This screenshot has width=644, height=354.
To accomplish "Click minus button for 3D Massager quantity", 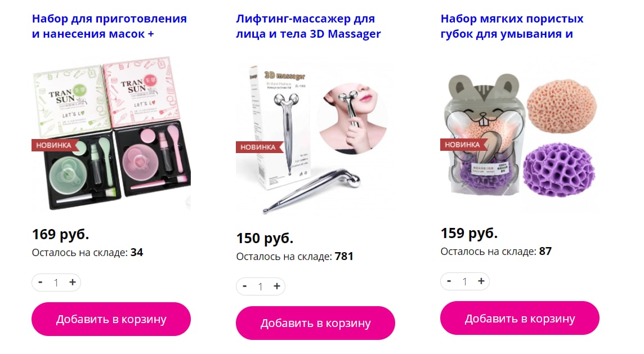I will point(245,286).
